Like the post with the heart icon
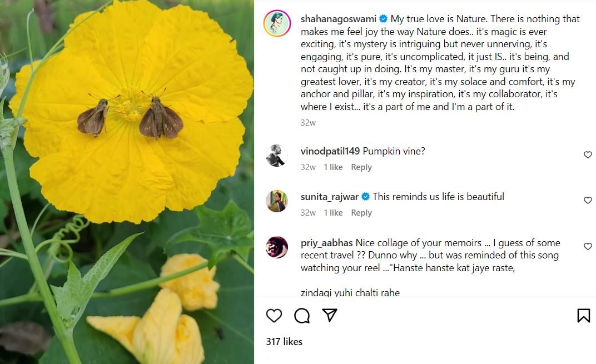Image resolution: width=596 pixels, height=364 pixels. (x=274, y=316)
